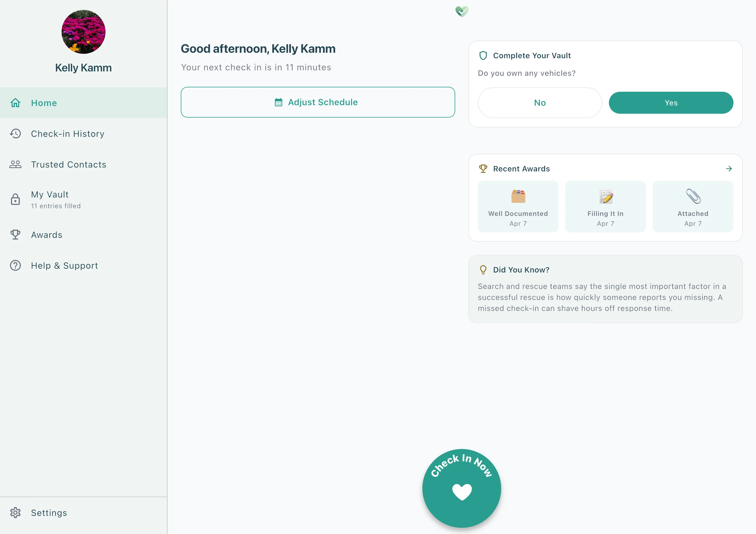Go to Trusted Contacts in sidebar
The width and height of the screenshot is (756, 534).
pos(68,164)
